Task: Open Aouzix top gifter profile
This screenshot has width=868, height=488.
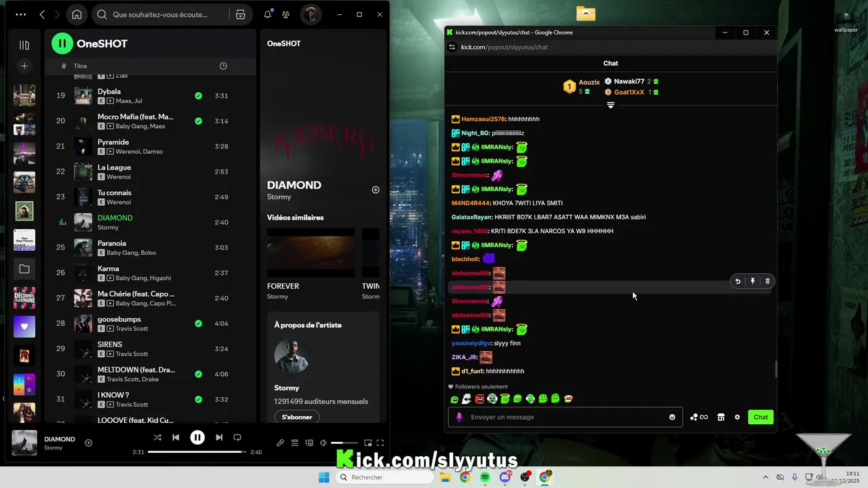Action: [589, 82]
